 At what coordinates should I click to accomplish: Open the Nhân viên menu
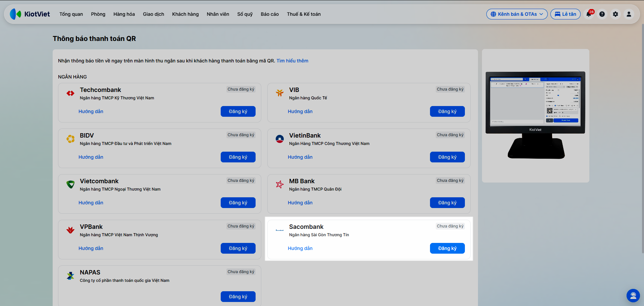click(218, 14)
